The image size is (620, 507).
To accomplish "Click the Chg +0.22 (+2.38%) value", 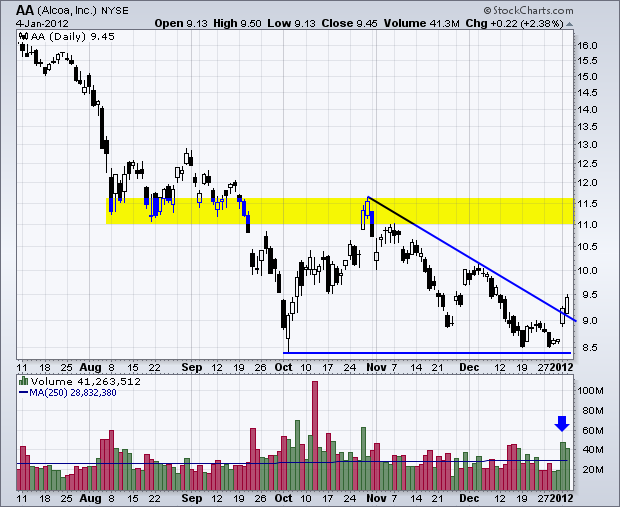I will pyautogui.click(x=514, y=23).
